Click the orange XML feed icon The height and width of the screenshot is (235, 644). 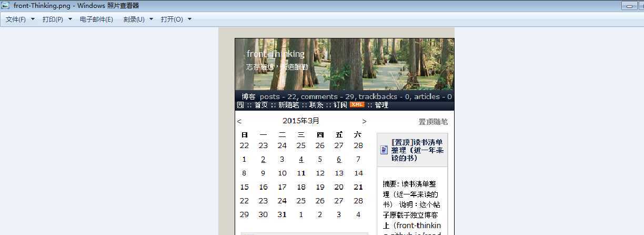pos(357,105)
